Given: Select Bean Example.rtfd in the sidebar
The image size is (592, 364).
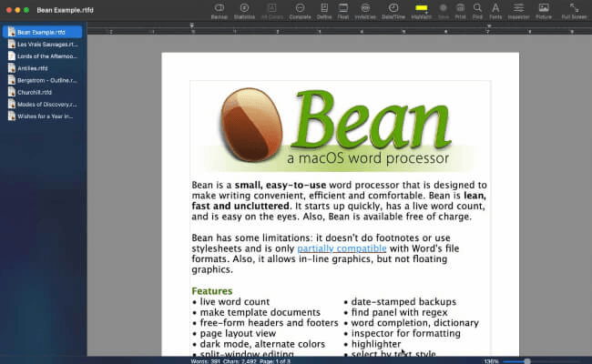Looking at the screenshot, I should (x=42, y=32).
